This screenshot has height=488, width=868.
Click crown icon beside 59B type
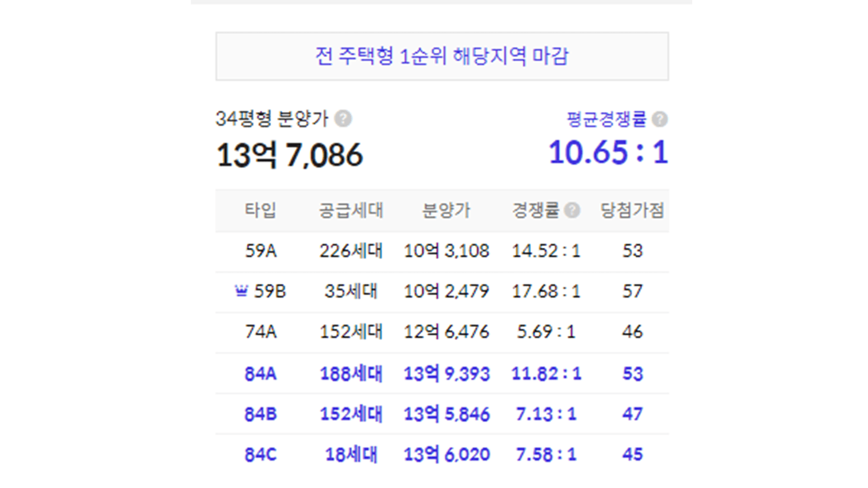coord(242,291)
